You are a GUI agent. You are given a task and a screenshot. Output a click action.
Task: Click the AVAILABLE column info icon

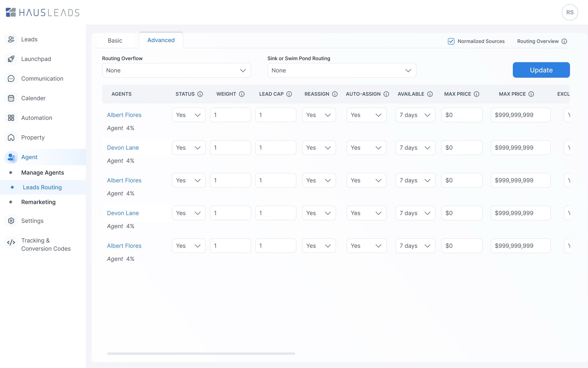(x=430, y=94)
